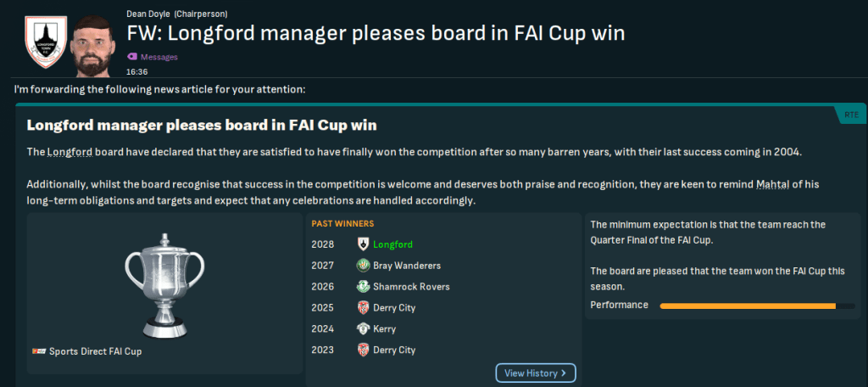The height and width of the screenshot is (387, 868).
Task: Click the FAI Cup trophy image
Action: point(164,281)
